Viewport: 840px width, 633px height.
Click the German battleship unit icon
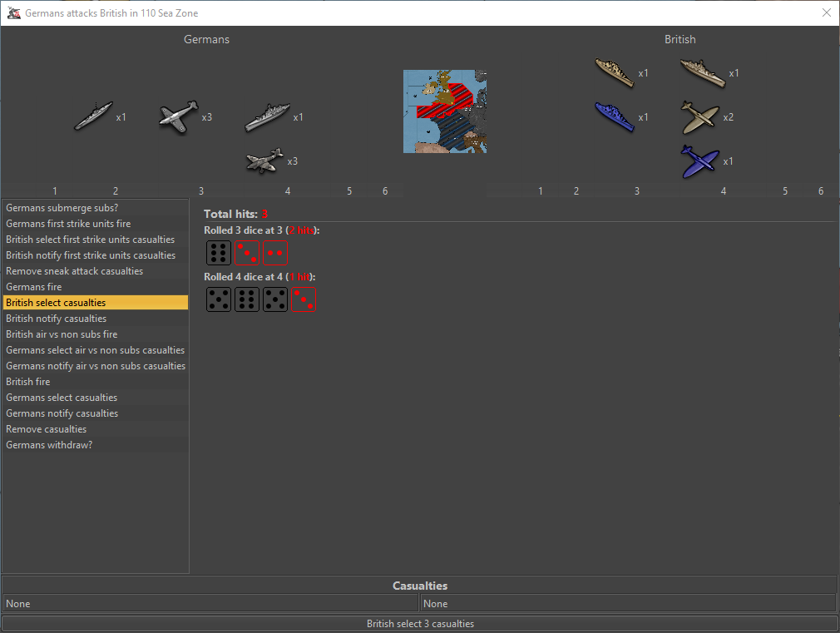click(x=267, y=117)
